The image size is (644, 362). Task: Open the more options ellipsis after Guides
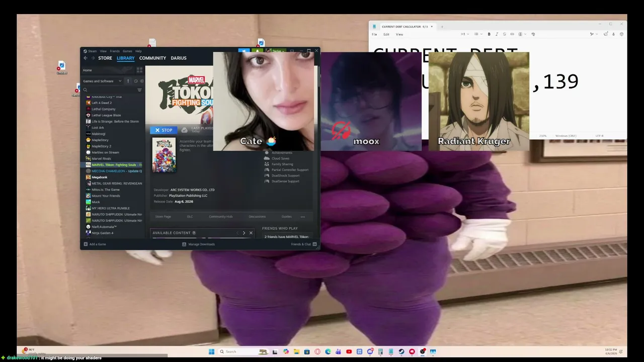pyautogui.click(x=303, y=217)
